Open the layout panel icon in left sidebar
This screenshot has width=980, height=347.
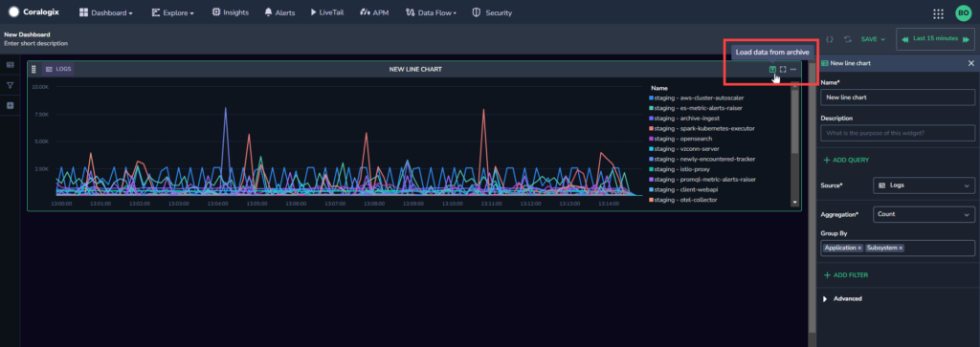10,65
